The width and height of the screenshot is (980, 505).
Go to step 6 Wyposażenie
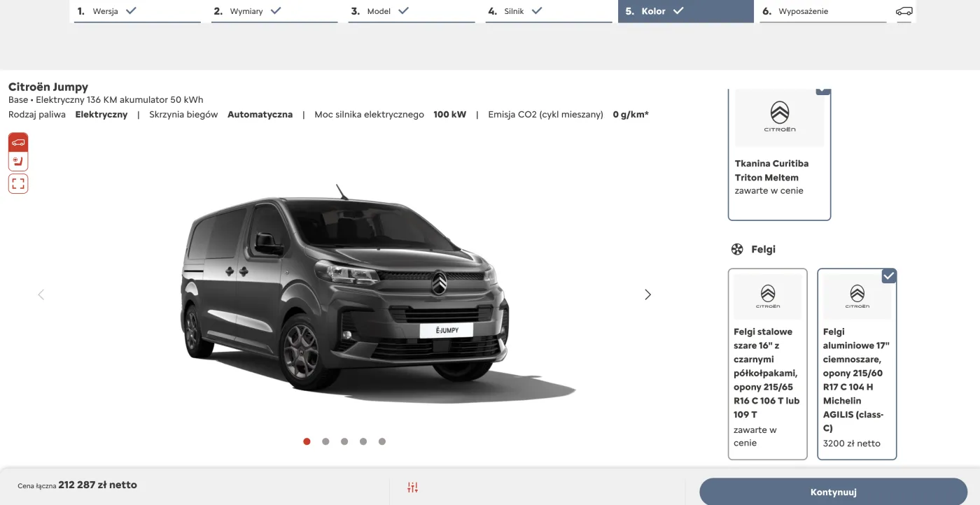click(823, 11)
